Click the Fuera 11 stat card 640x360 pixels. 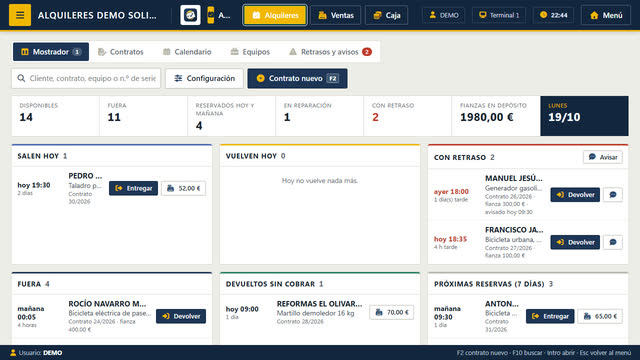[143, 116]
